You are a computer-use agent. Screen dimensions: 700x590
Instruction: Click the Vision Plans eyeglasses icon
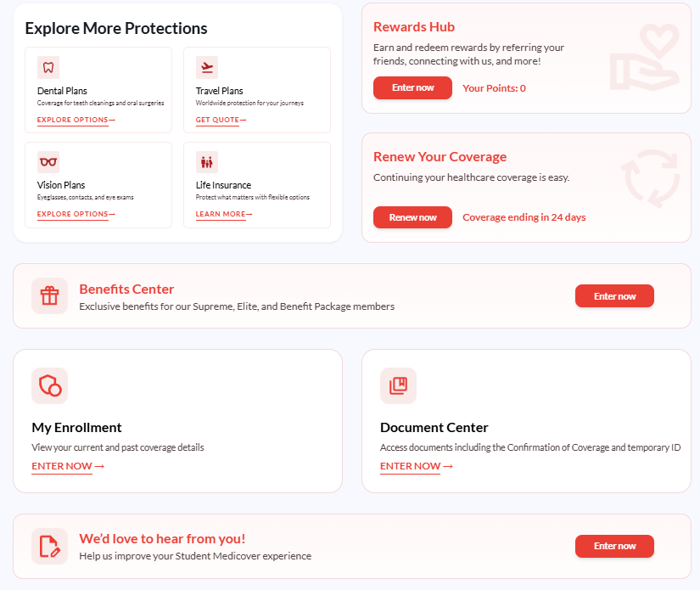[48, 161]
